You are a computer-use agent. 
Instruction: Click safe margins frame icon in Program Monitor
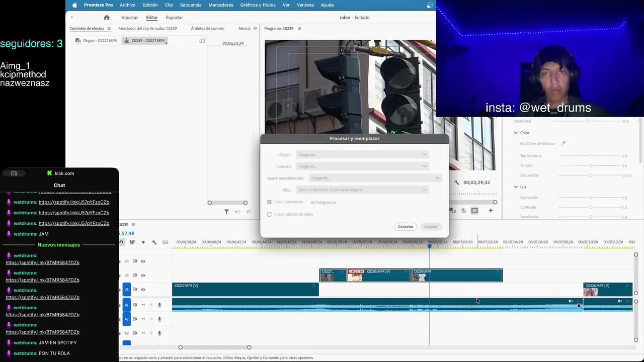474,211
